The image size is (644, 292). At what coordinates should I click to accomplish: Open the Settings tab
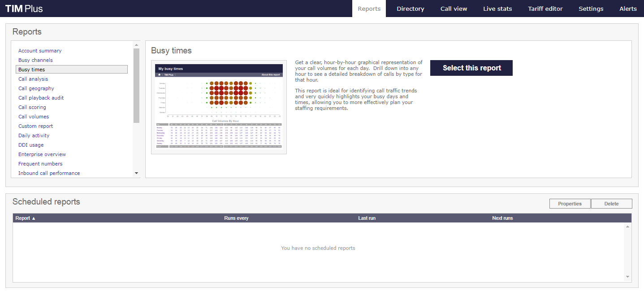tap(591, 9)
